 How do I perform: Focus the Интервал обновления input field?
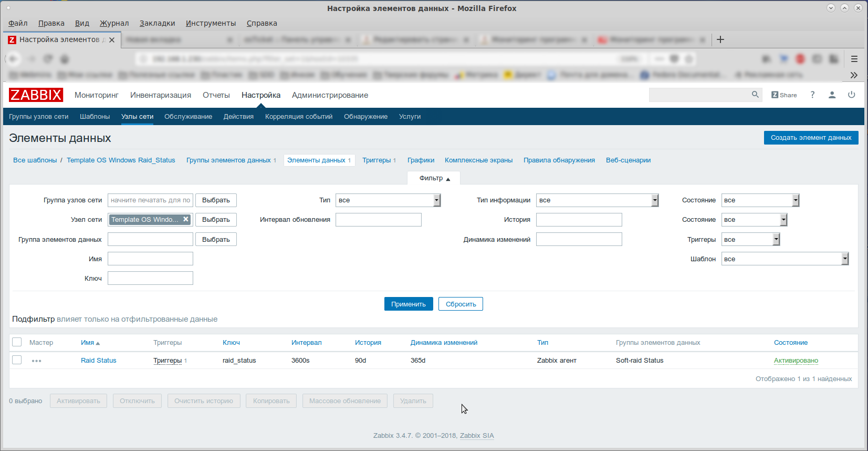click(x=379, y=220)
